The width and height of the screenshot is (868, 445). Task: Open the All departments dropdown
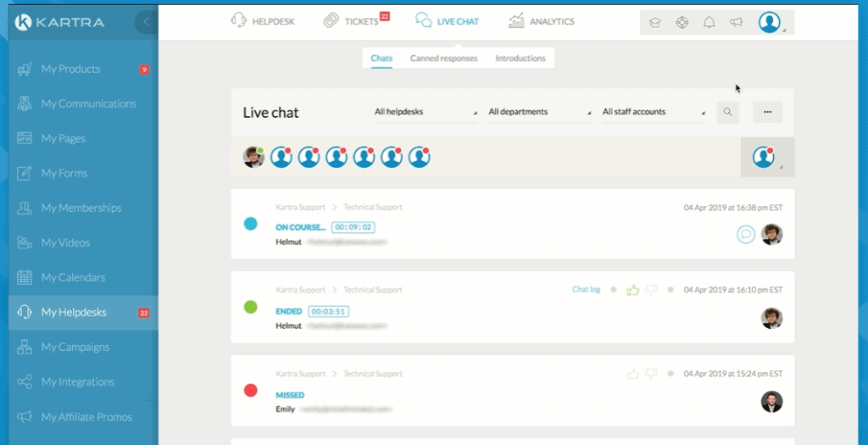coord(539,112)
